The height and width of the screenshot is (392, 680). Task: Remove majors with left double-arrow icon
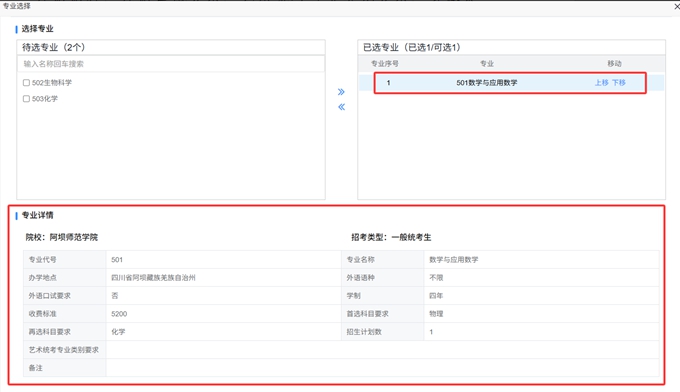[341, 107]
